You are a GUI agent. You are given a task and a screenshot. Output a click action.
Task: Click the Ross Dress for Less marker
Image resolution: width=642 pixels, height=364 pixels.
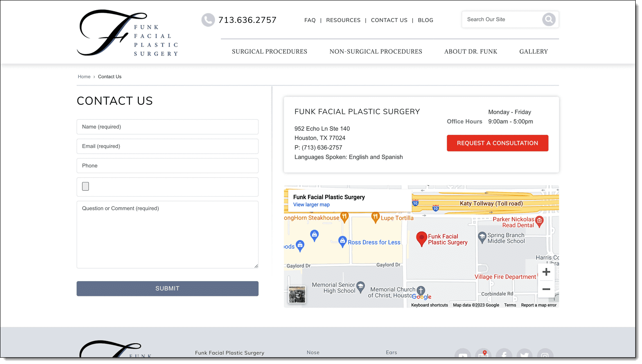pyautogui.click(x=342, y=241)
